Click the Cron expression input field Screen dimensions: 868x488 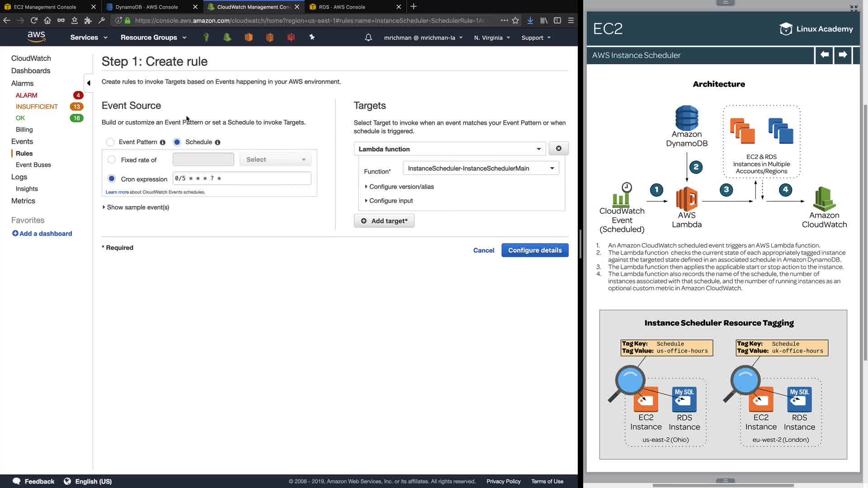242,178
